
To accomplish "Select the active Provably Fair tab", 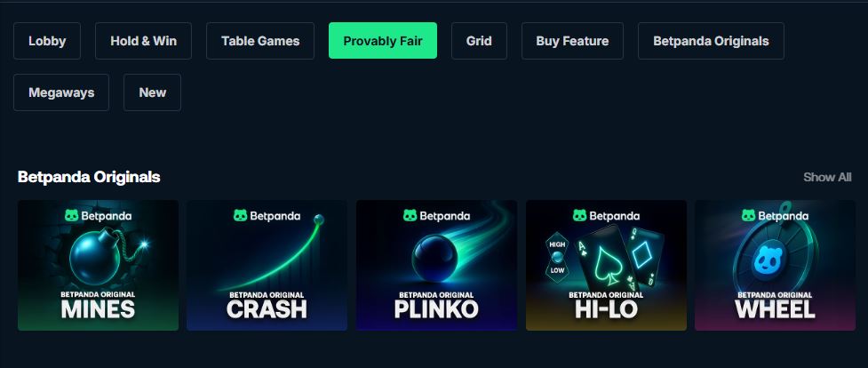I will [383, 41].
